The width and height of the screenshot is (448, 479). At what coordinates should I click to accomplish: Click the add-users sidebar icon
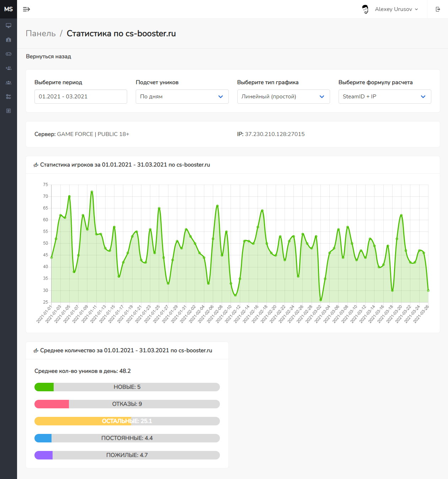9,68
